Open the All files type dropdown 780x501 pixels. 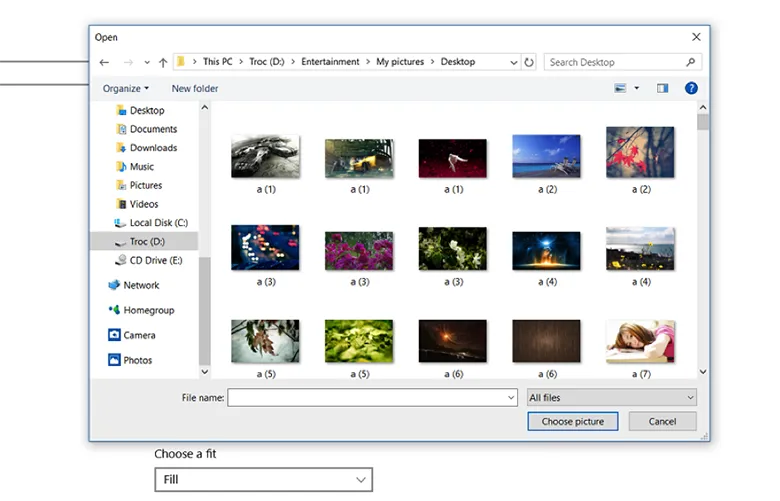point(611,398)
